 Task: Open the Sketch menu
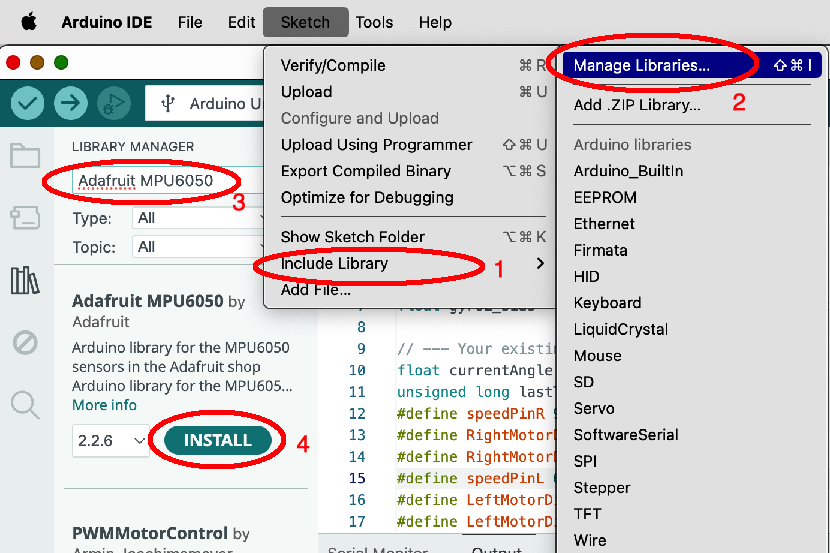click(x=305, y=22)
